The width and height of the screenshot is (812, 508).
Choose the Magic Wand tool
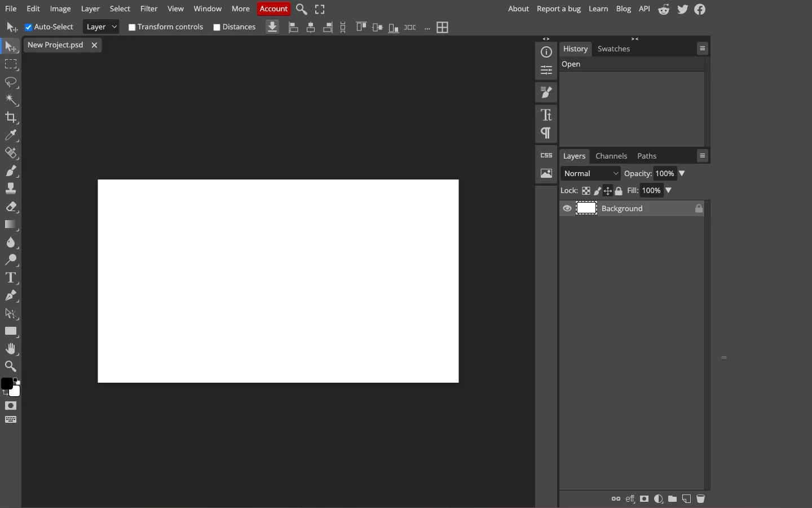[x=11, y=100]
